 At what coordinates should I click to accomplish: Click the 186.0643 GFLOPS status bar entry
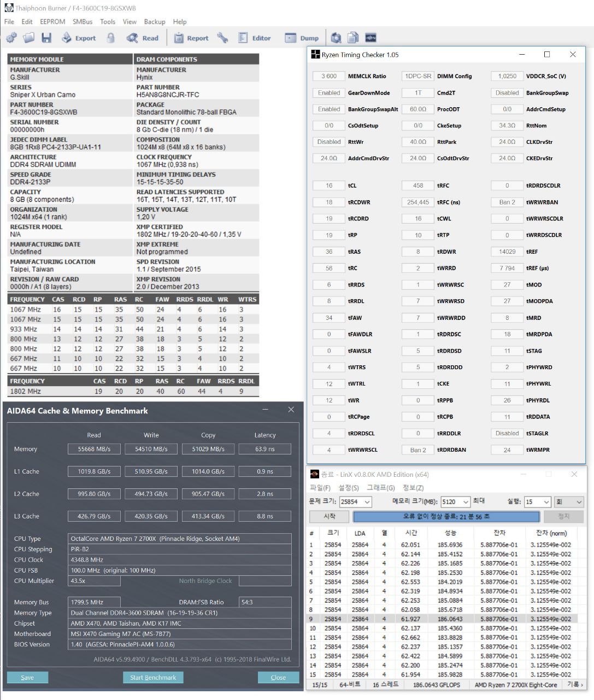point(437,685)
